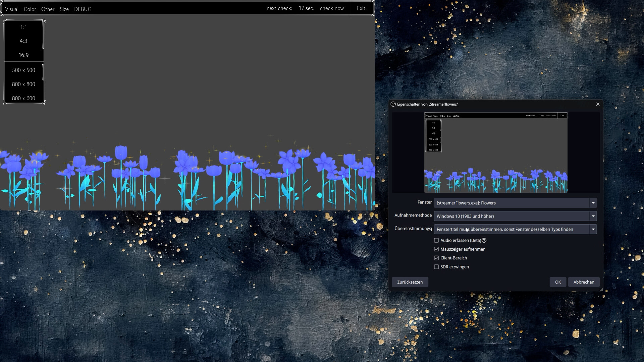Choose the 800 x 800 size preset
The image size is (644, 362).
[23, 84]
